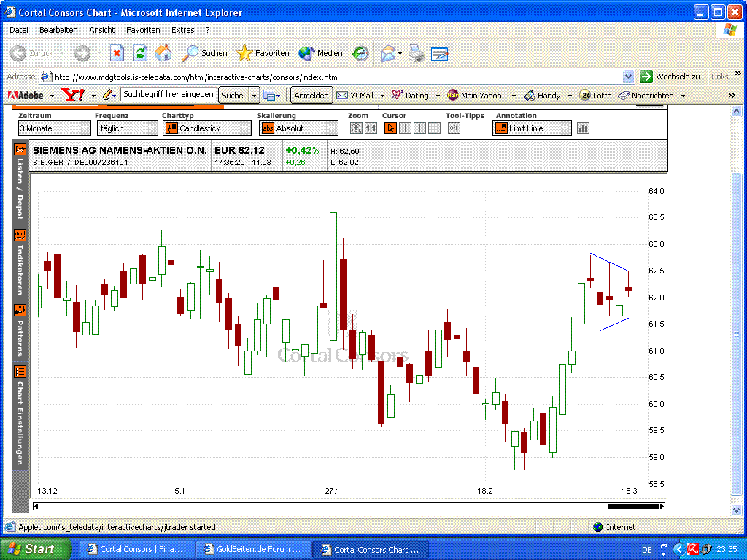Toggle Tool-Tipps off switch
The height and width of the screenshot is (560, 747).
454,128
